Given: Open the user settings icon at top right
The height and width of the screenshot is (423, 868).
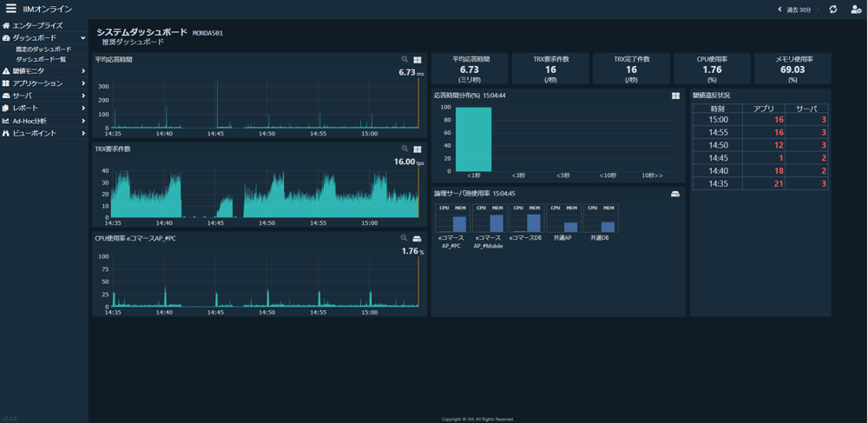Looking at the screenshot, I should pos(856,10).
